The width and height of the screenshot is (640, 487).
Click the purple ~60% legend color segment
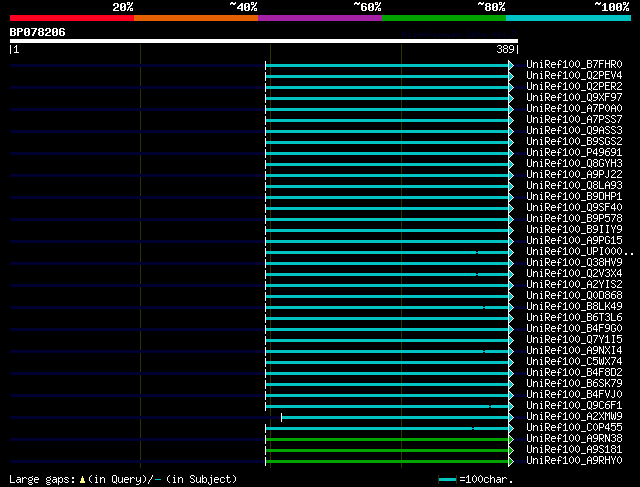[320, 18]
